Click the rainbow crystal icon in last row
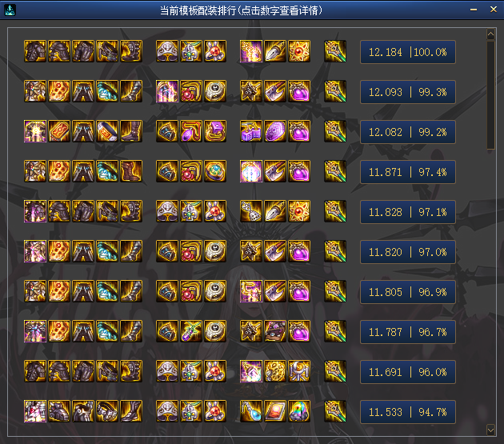This screenshot has height=444, width=504. [299, 411]
